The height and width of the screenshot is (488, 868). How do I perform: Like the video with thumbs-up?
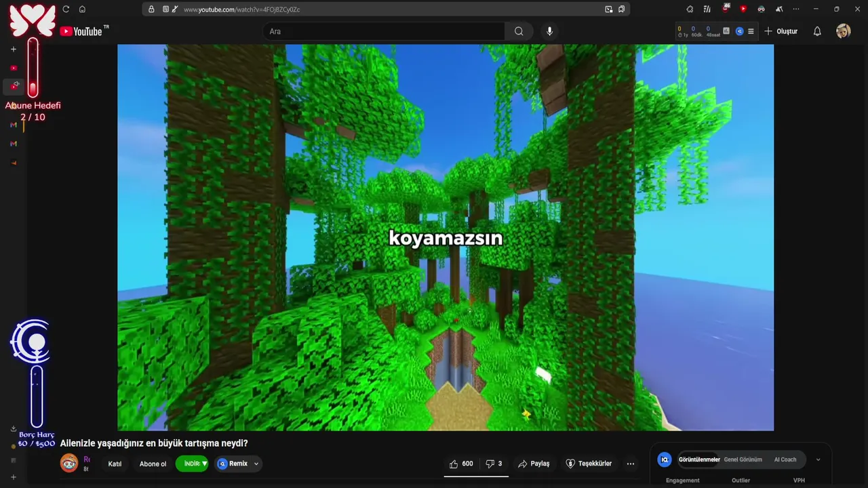[461, 464]
